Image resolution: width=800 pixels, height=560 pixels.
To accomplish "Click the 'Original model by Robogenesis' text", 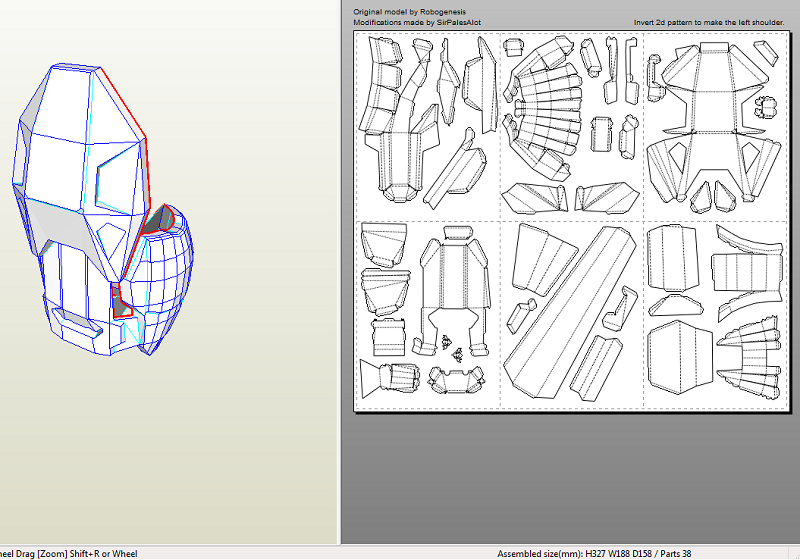I will (x=409, y=12).
